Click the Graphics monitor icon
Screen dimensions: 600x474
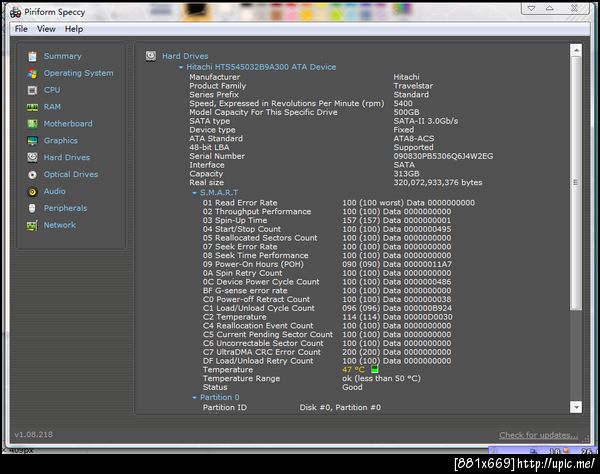coord(32,141)
